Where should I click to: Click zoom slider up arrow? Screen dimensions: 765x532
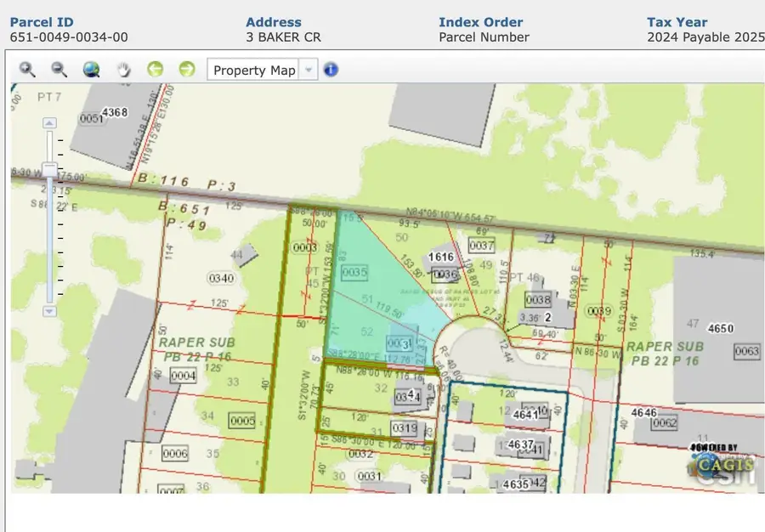pos(49,123)
